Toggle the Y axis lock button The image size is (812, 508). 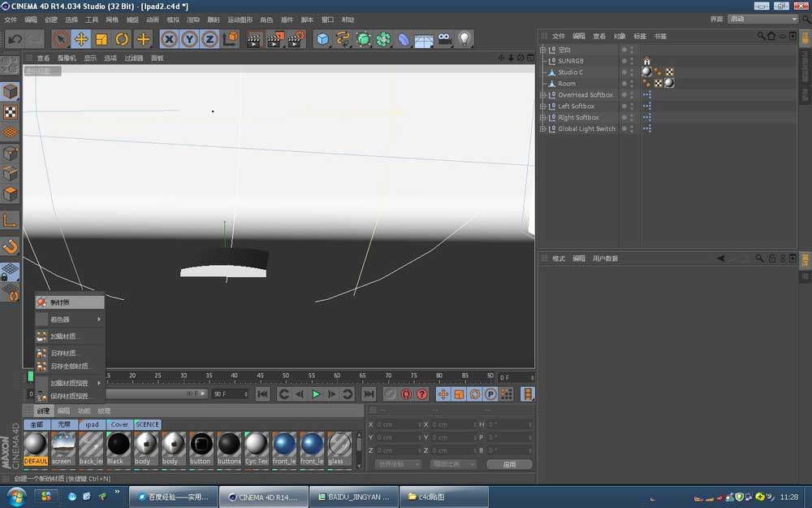coord(189,38)
